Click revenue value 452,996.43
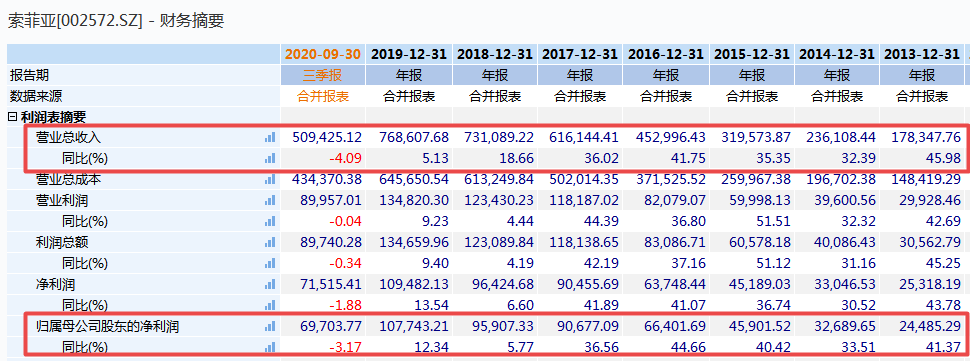970x361 pixels. 671,137
